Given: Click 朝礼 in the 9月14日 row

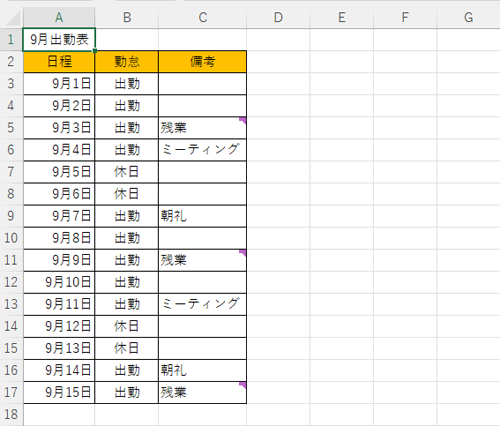Looking at the screenshot, I should tap(203, 370).
